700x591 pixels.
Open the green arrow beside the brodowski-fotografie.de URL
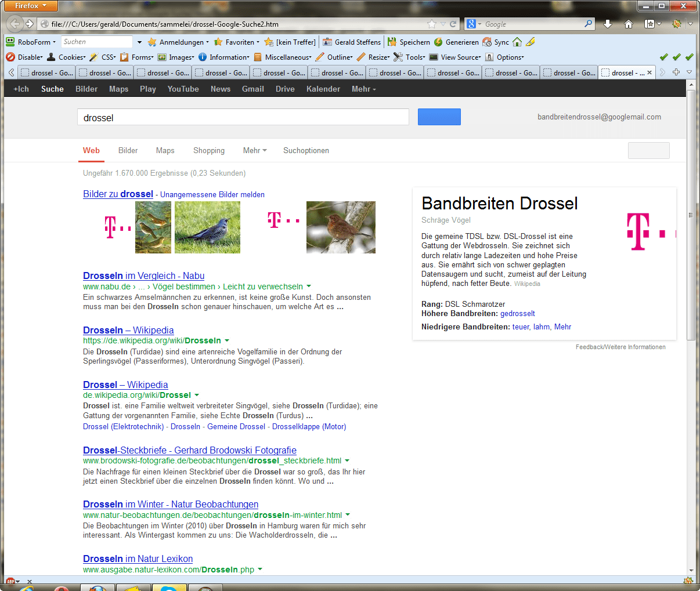(x=347, y=461)
